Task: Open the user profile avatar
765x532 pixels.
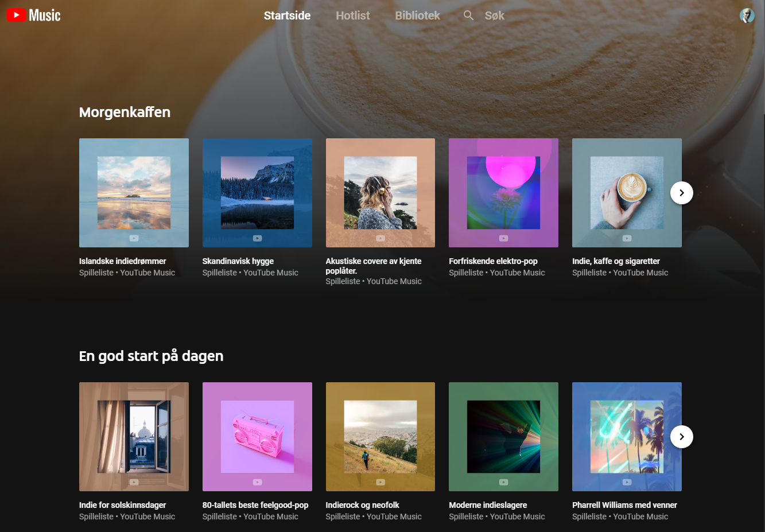Action: point(747,15)
